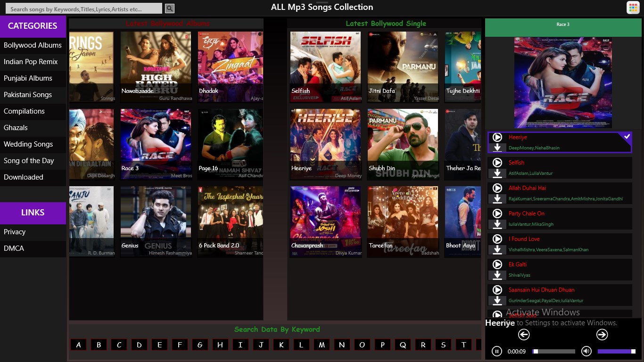Play the Selfish track in the playlist
Screen dimensions: 644x362
coord(497,163)
